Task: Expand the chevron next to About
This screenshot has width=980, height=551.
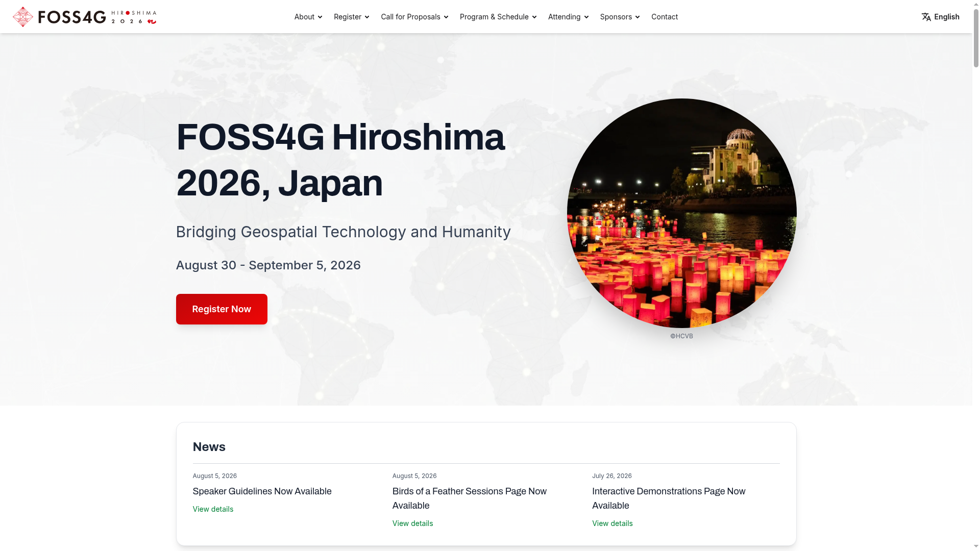Action: tap(320, 17)
